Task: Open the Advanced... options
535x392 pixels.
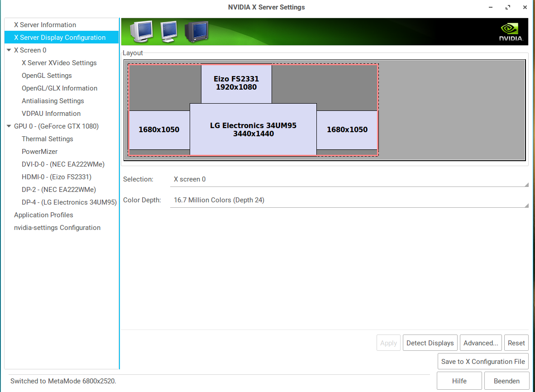Action: tap(481, 343)
